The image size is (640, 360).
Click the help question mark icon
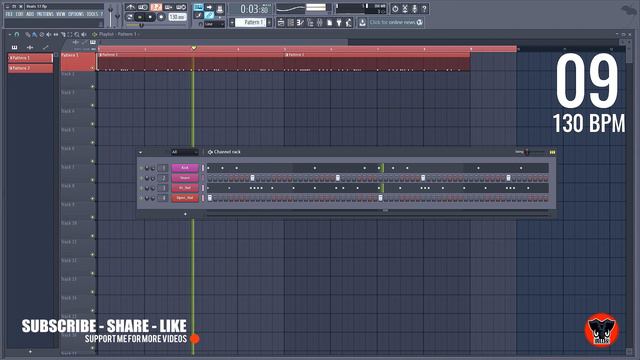(x=424, y=9)
